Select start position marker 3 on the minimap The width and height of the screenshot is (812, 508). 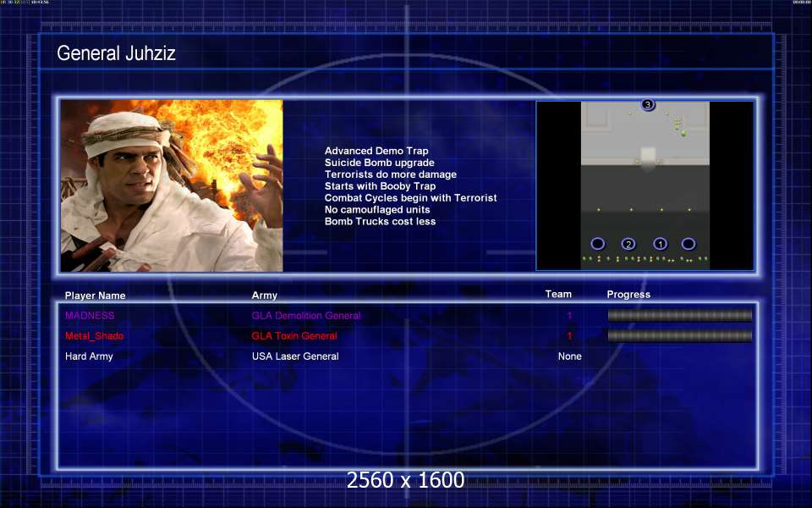click(647, 105)
